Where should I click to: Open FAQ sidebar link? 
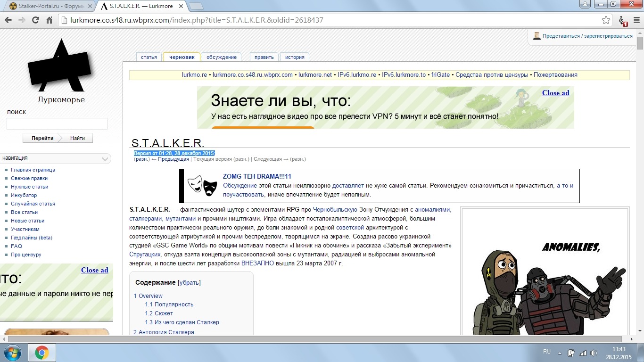pos(17,246)
